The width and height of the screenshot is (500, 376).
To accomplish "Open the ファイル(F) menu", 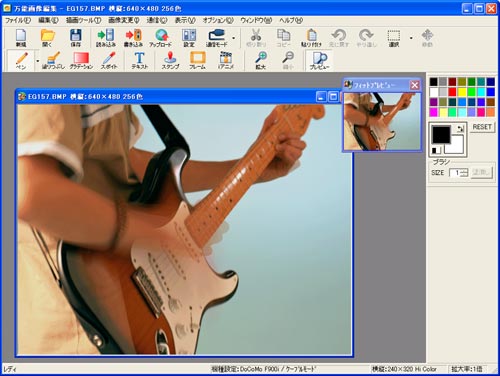I will (18, 20).
